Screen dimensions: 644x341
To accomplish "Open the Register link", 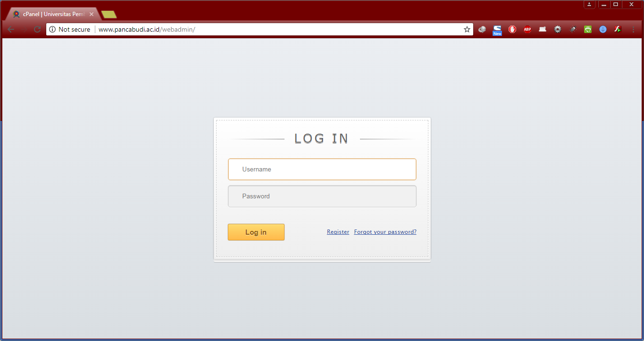I will click(338, 232).
